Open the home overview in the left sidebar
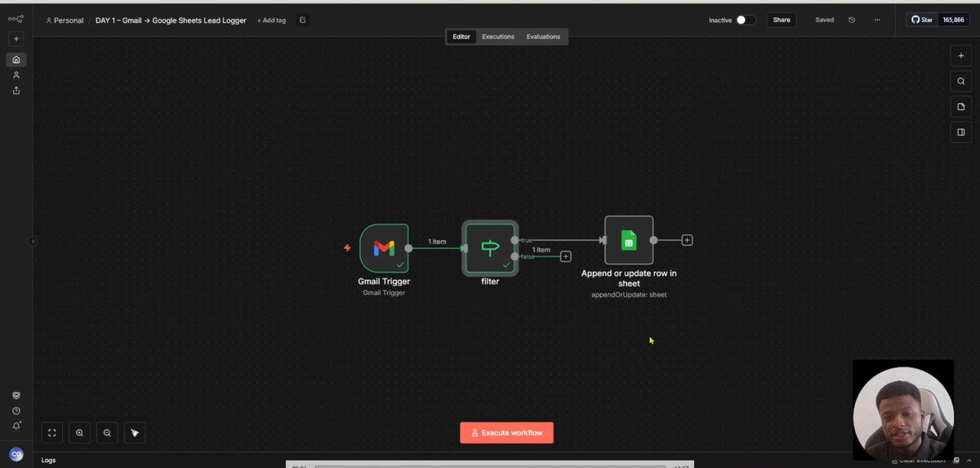Viewport: 980px width, 468px height. 16,60
